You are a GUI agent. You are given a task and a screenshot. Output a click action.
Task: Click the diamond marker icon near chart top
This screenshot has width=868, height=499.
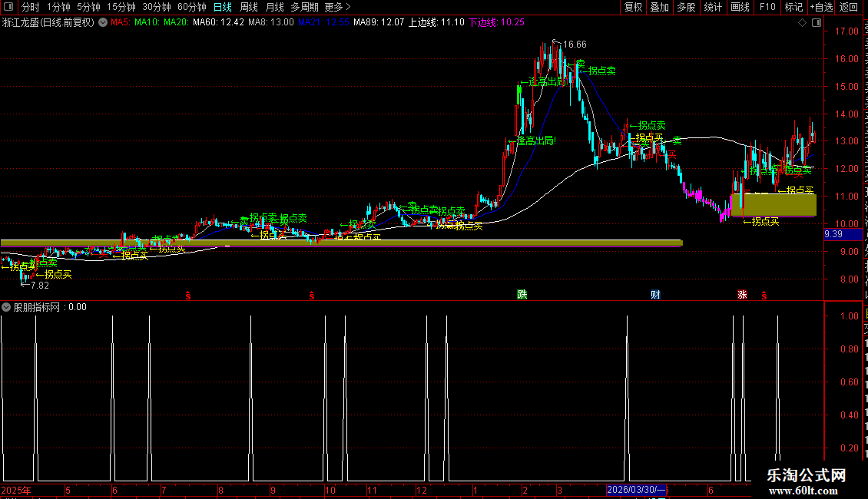(802, 23)
